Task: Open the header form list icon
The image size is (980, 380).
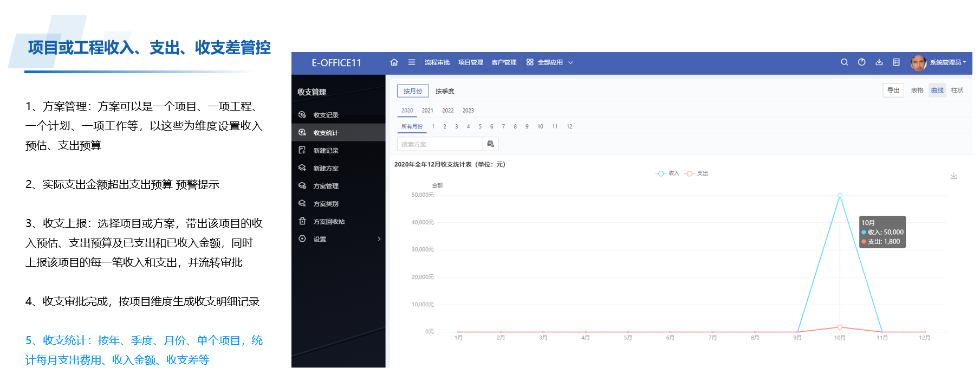Action: [896, 62]
